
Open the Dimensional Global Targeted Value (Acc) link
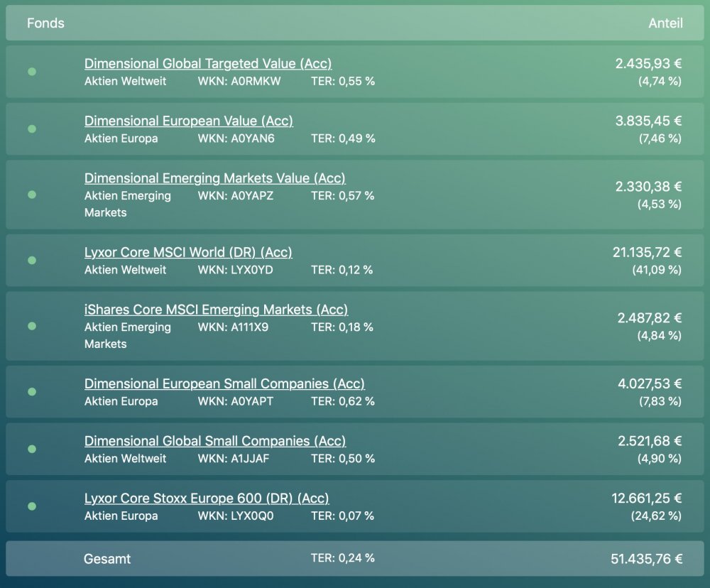tap(208, 64)
